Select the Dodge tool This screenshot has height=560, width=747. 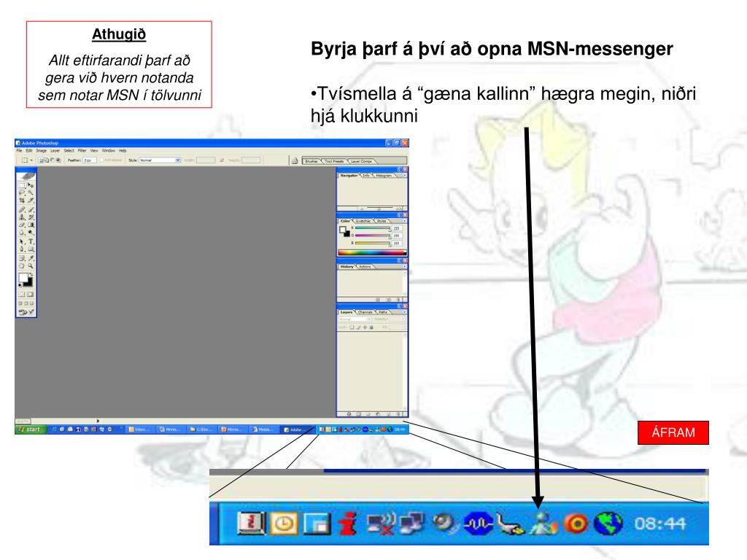(31, 233)
